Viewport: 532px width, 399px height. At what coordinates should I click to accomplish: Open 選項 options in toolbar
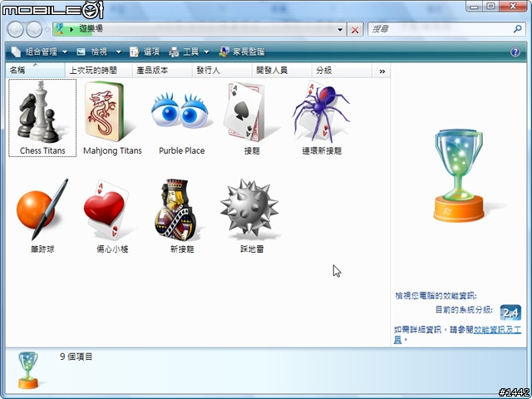(x=145, y=52)
